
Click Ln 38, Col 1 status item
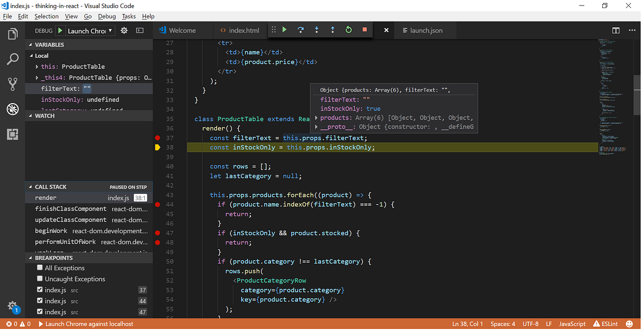pos(467,324)
